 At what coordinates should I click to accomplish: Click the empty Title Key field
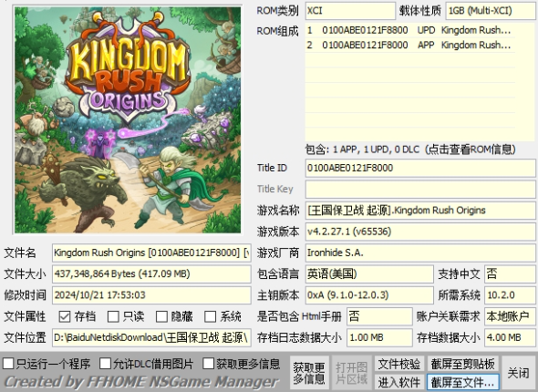click(x=420, y=190)
